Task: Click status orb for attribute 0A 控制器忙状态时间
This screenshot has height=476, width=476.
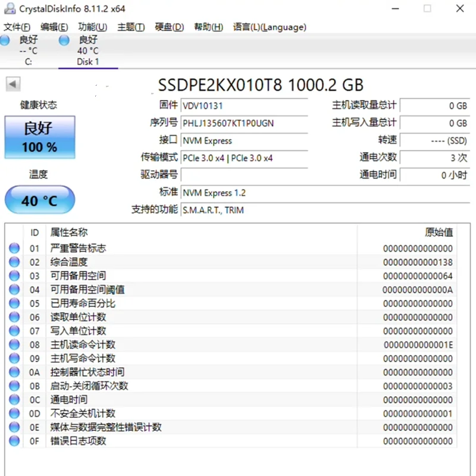Action: [14, 372]
